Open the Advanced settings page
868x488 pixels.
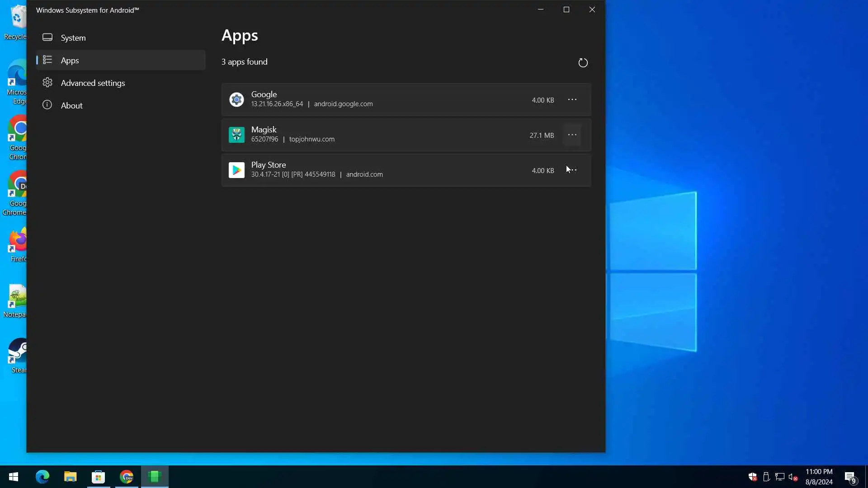point(93,83)
